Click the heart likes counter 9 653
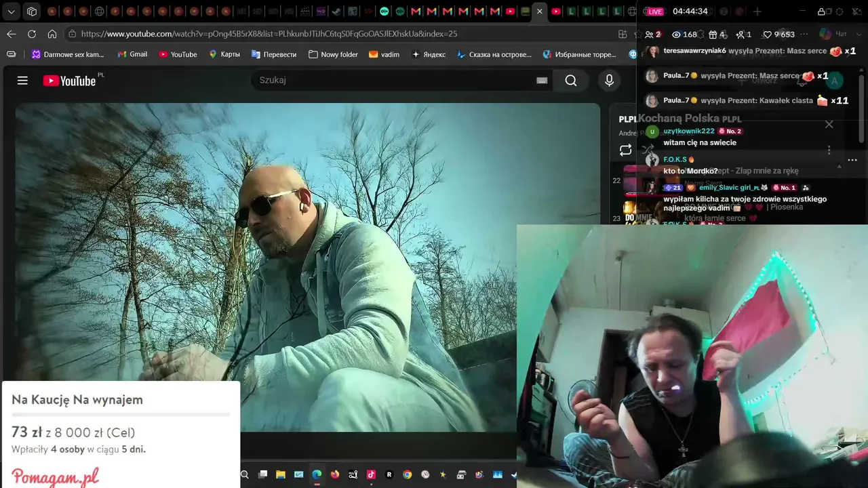This screenshot has height=488, width=868. [x=779, y=35]
